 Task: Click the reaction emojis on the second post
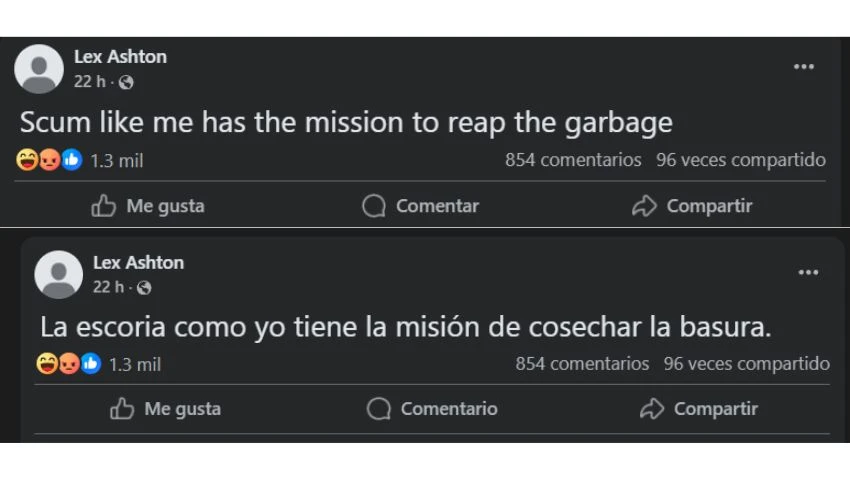(68, 363)
